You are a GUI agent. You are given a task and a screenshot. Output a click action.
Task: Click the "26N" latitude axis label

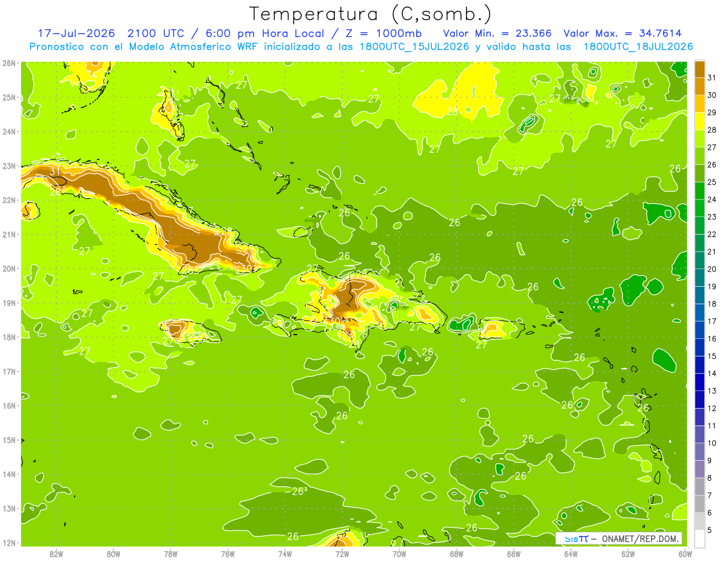click(9, 63)
